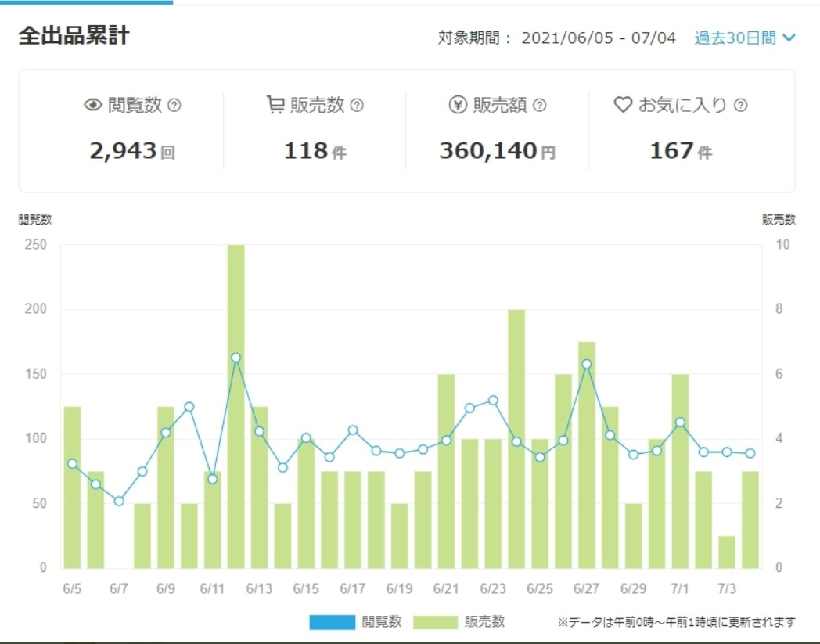This screenshot has height=644, width=820.
Task: Click the 6/5 x-axis date label
Action: pyautogui.click(x=72, y=588)
